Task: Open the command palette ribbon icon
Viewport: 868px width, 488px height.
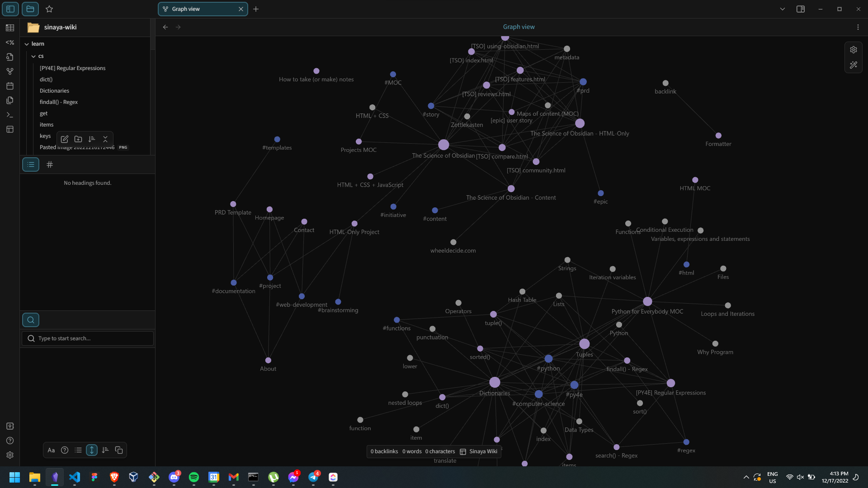Action: (10, 115)
